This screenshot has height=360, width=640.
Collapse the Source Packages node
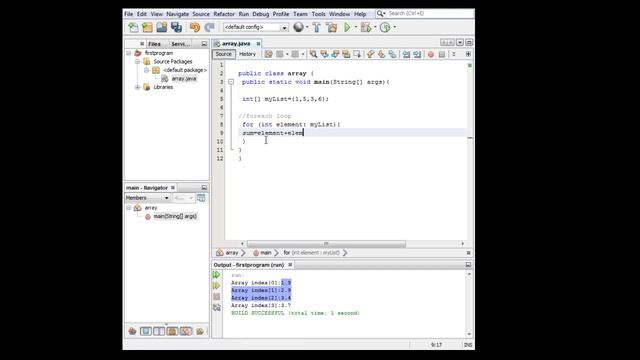pos(138,62)
